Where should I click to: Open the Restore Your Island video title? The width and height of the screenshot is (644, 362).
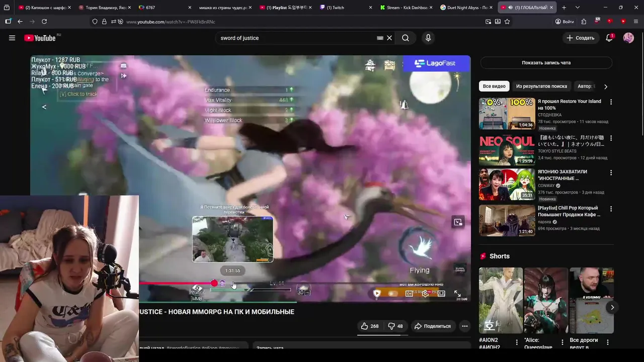(x=569, y=105)
